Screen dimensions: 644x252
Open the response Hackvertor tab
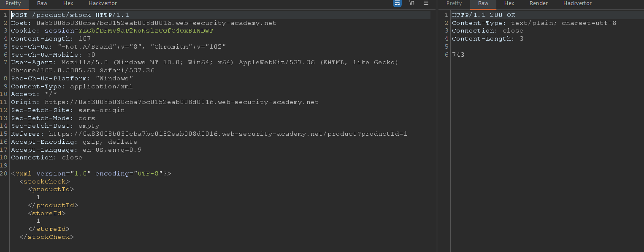[x=577, y=3]
